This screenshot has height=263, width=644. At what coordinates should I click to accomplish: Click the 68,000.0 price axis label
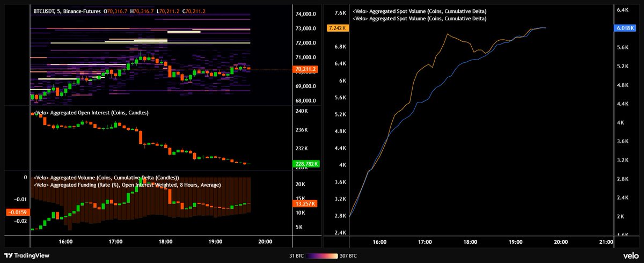click(306, 101)
